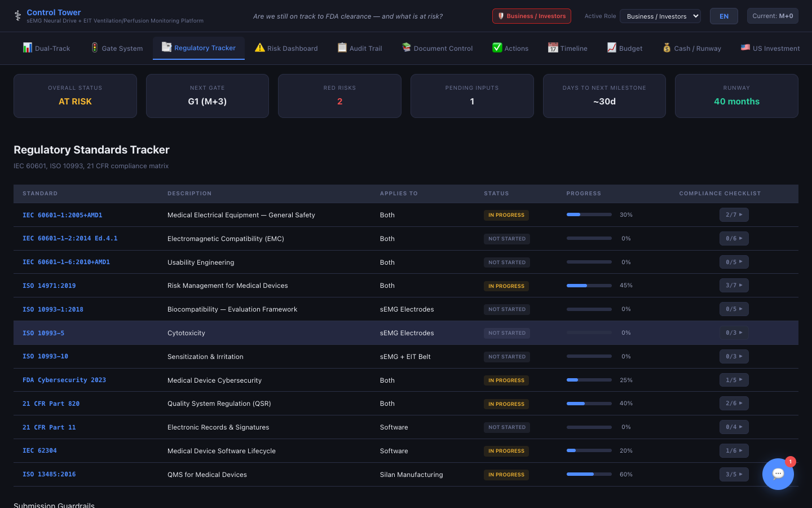This screenshot has height=508, width=812.
Task: Open the Active Role dropdown
Action: 660,16
